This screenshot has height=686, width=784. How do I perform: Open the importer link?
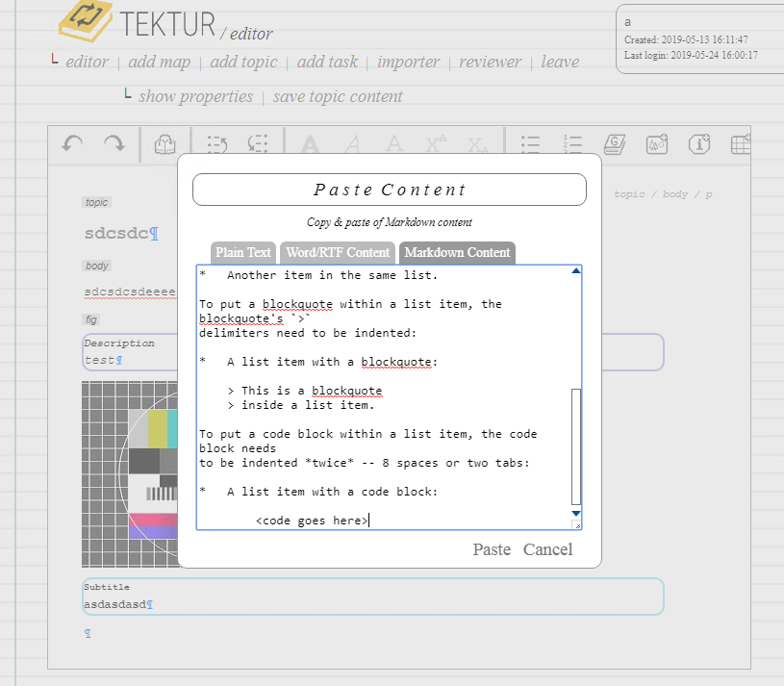[408, 62]
